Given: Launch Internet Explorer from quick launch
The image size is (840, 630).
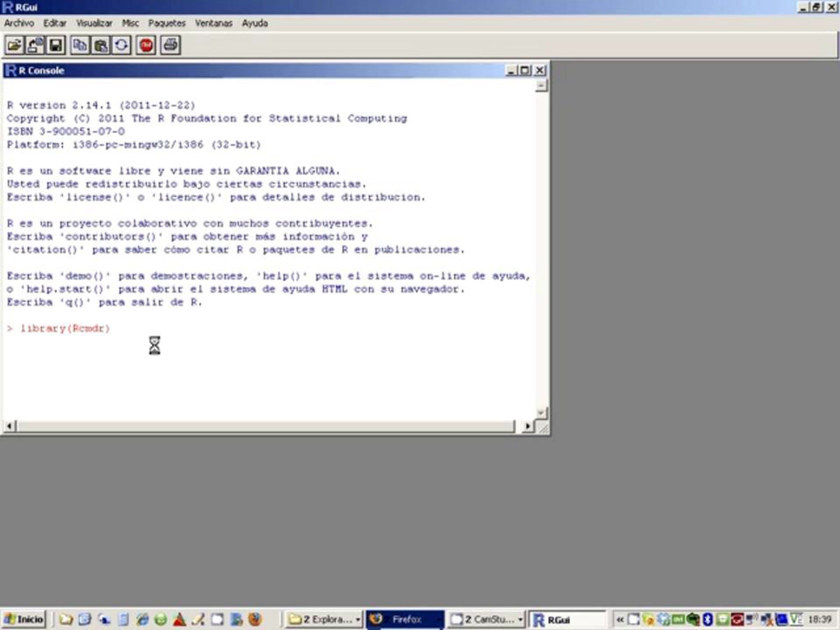Looking at the screenshot, I should (x=142, y=619).
